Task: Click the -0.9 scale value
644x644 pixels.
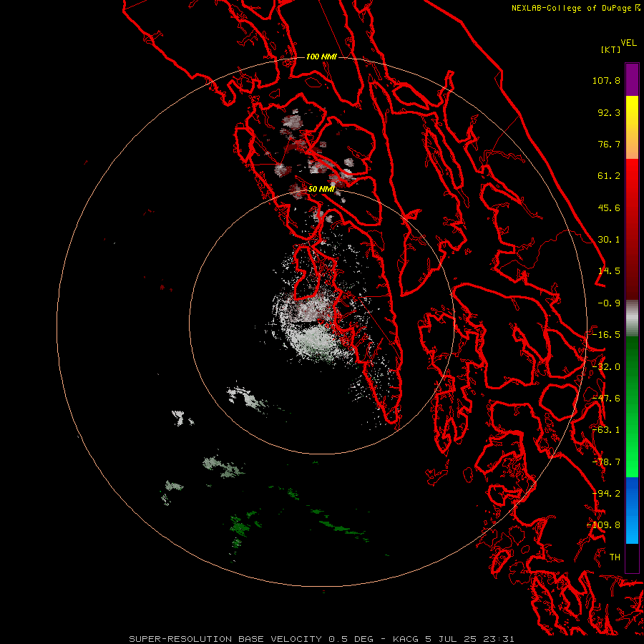Action: click(x=609, y=303)
